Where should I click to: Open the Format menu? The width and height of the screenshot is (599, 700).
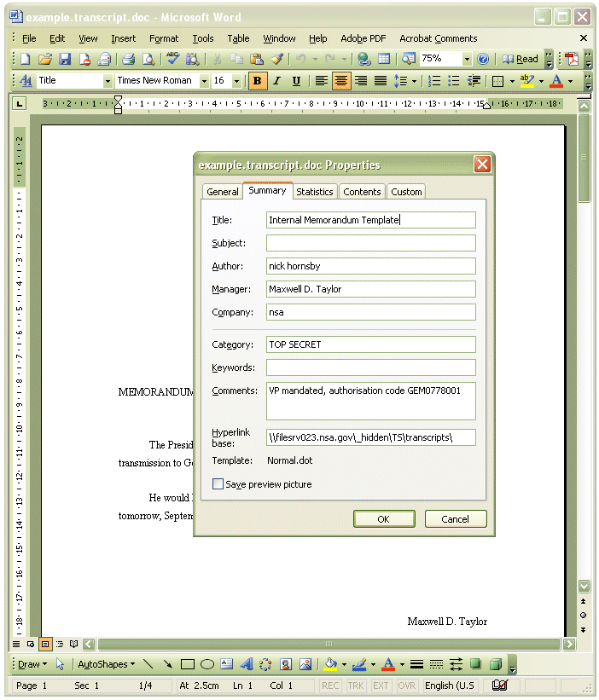tap(164, 38)
